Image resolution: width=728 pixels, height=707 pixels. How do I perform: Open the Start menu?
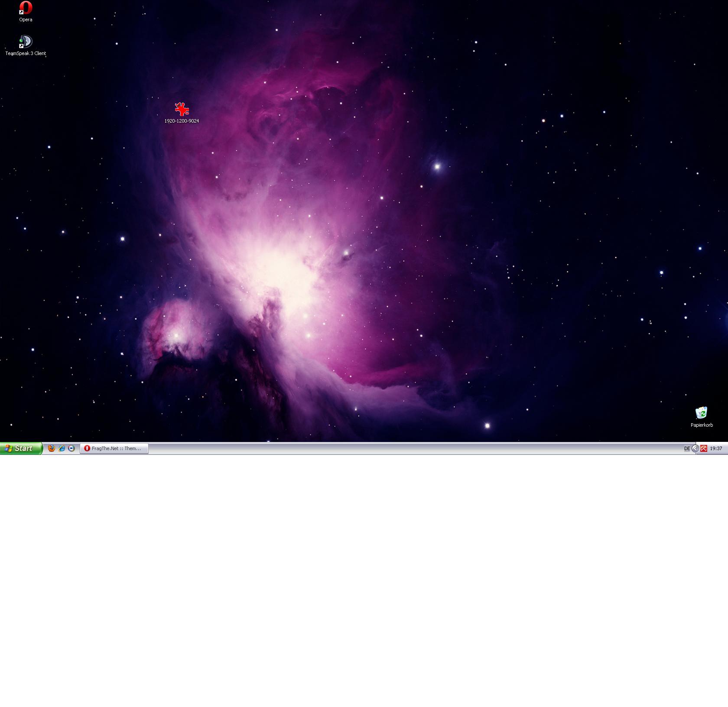(x=21, y=448)
